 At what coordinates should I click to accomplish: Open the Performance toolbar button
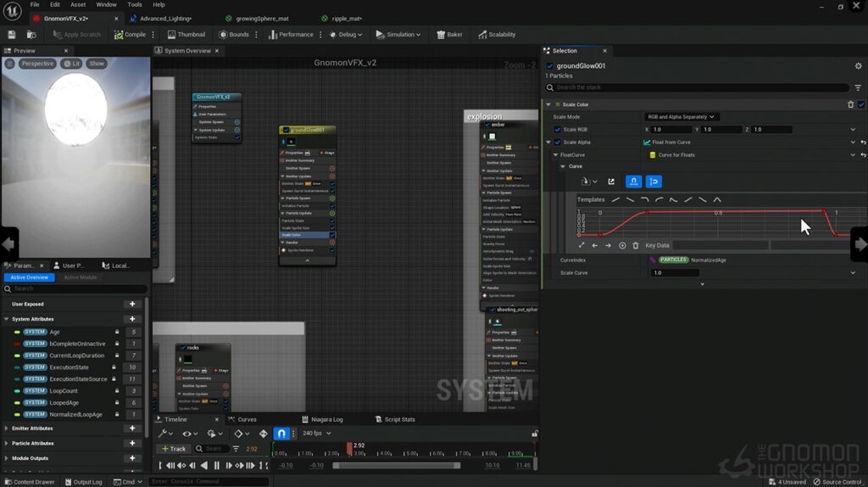pyautogui.click(x=292, y=34)
